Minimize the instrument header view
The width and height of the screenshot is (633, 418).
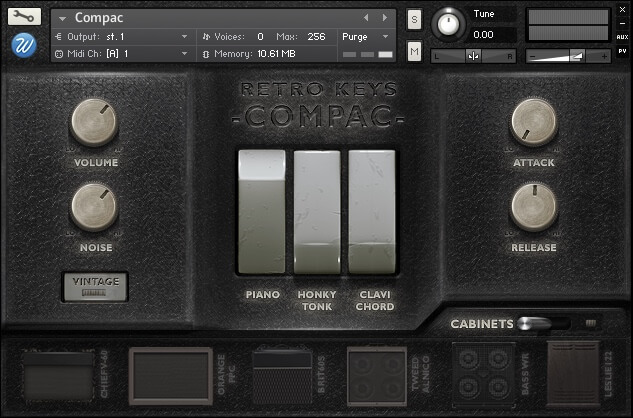click(x=623, y=23)
